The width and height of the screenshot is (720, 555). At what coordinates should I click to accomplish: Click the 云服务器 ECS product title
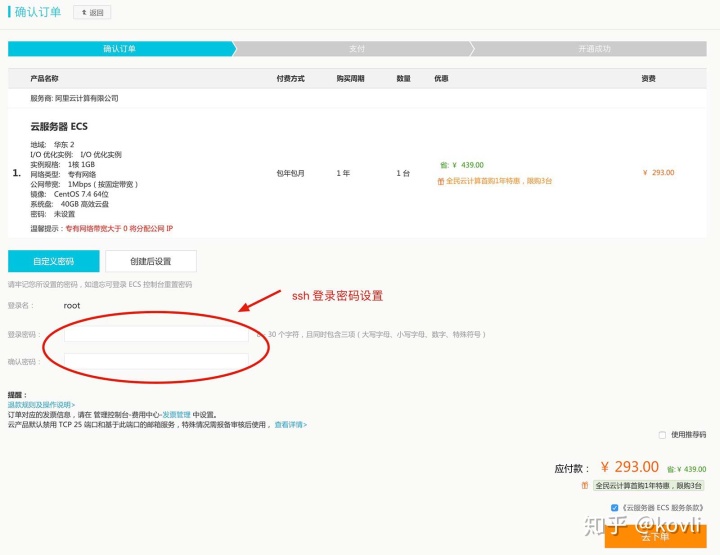pos(59,126)
